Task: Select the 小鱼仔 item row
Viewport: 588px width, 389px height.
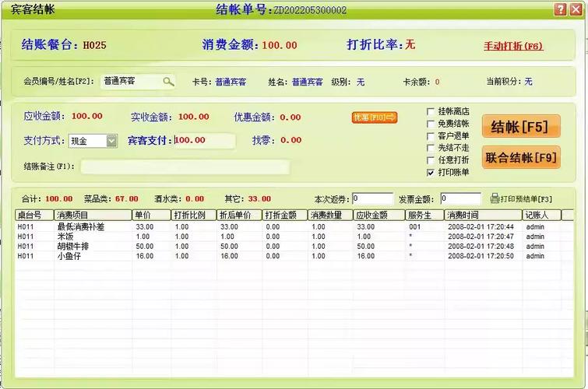Action: pos(294,256)
